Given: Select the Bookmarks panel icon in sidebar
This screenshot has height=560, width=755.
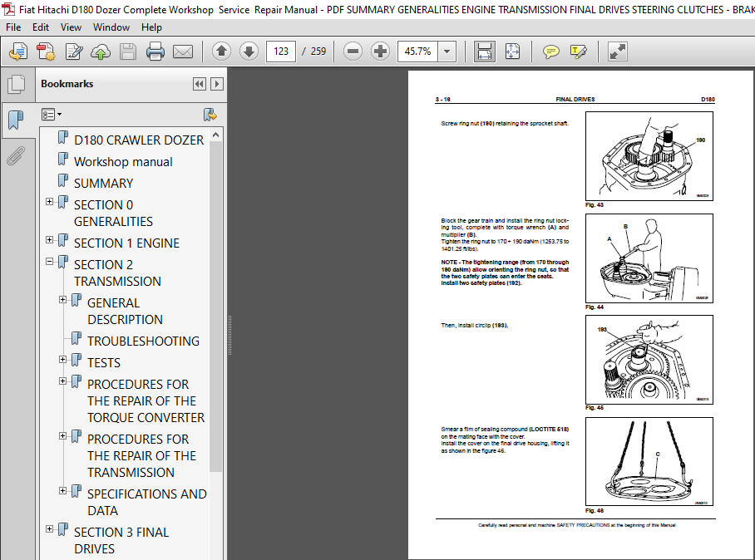Looking at the screenshot, I should 16,120.
